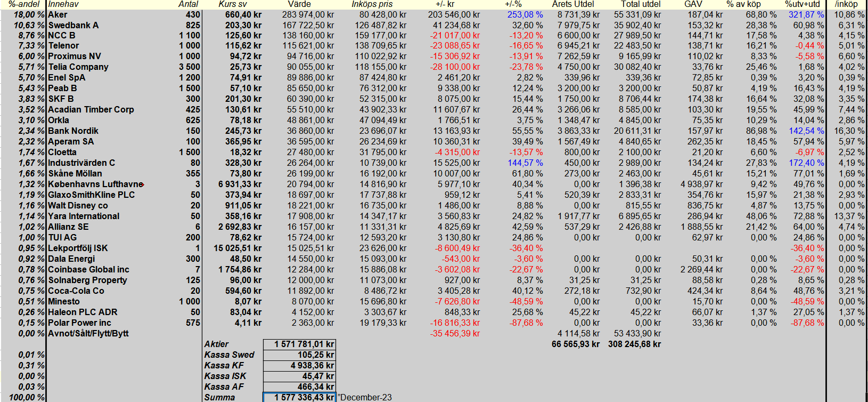Select the Allianz SE cell

[68, 227]
